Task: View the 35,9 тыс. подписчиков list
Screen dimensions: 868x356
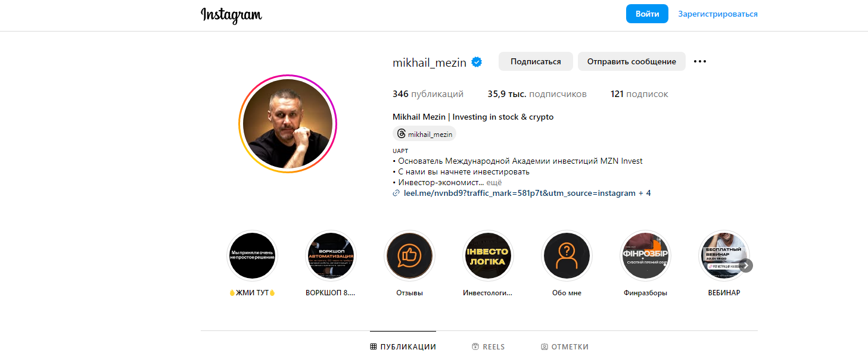Action: pos(537,94)
